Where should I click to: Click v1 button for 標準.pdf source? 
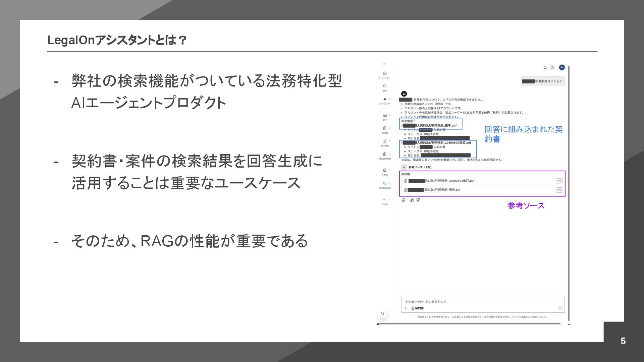[x=559, y=190]
